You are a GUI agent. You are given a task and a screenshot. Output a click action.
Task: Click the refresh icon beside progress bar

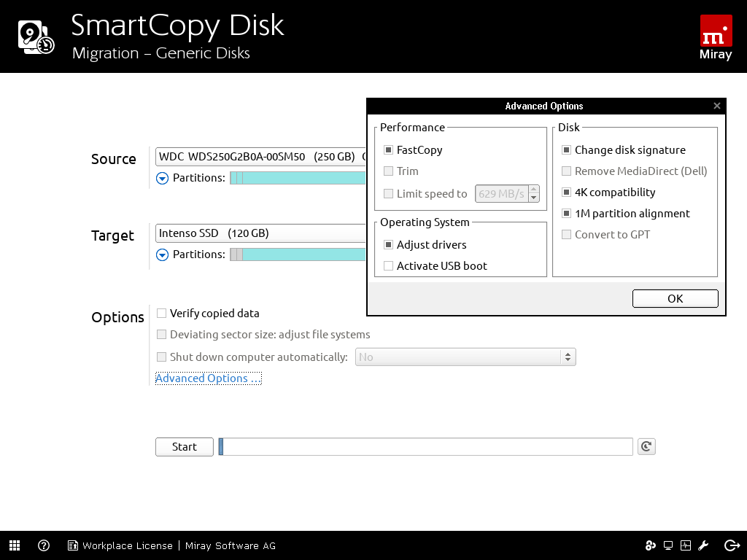point(646,446)
